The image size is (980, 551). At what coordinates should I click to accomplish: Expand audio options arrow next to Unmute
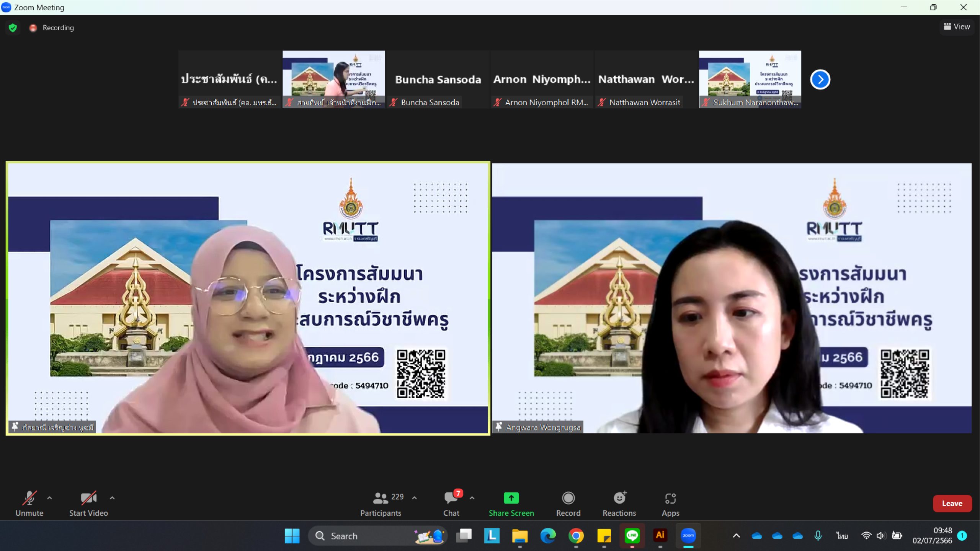pyautogui.click(x=49, y=498)
